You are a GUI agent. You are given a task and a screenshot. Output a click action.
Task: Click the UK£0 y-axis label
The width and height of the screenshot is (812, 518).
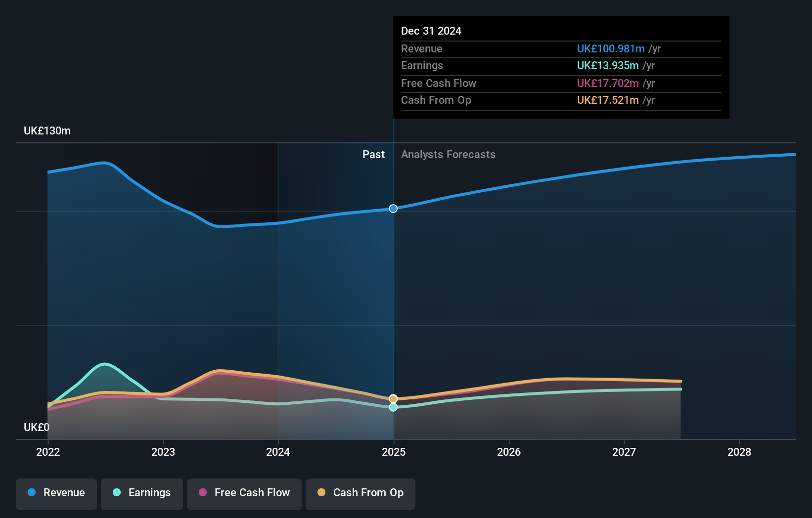point(37,427)
